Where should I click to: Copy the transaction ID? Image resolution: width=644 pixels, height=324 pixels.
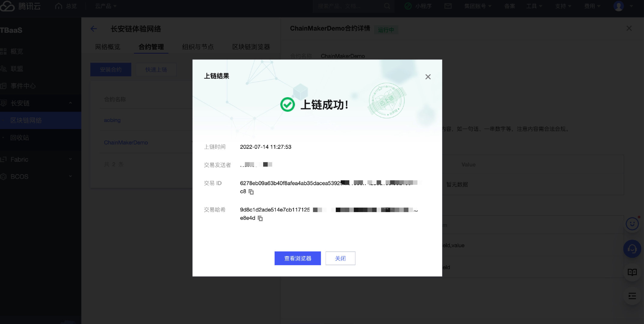pos(251,192)
